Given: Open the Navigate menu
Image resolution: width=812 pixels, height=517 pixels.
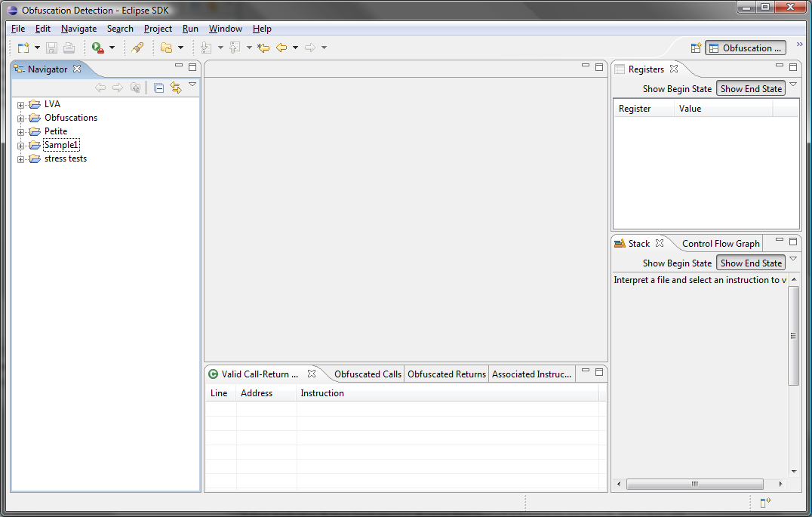Looking at the screenshot, I should pos(78,29).
